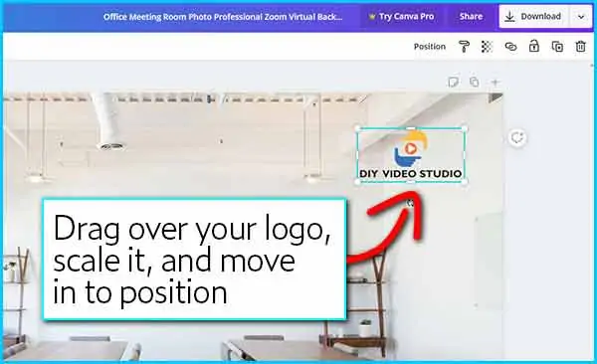
Task: Select the DIY Video Studio logo image
Action: [411, 155]
